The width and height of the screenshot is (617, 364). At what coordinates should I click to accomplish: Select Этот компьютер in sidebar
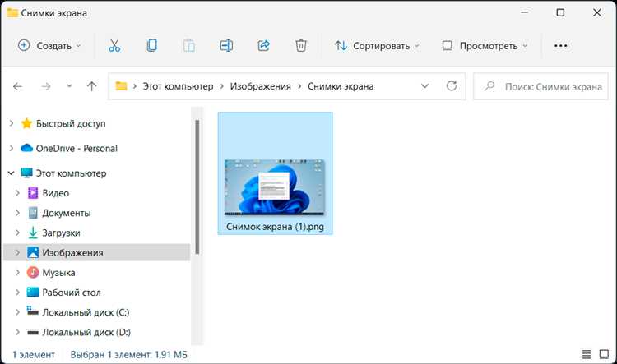72,173
